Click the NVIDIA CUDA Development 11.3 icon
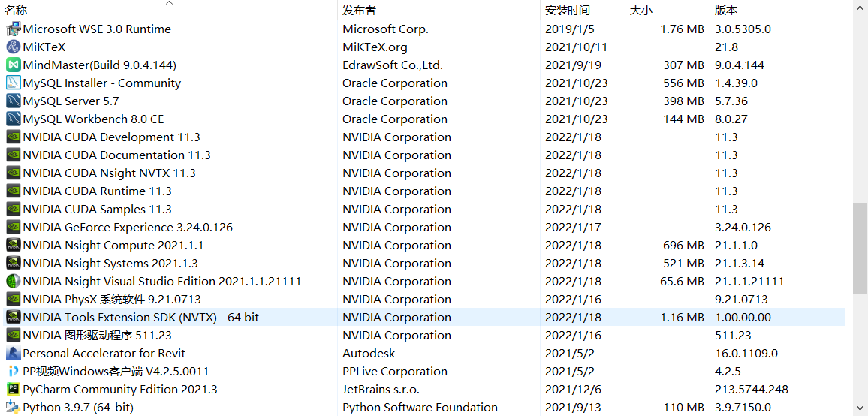This screenshot has width=868, height=416. [14, 137]
